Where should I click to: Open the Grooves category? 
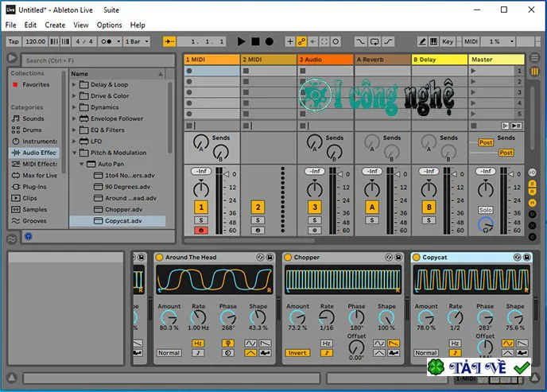[x=34, y=221]
